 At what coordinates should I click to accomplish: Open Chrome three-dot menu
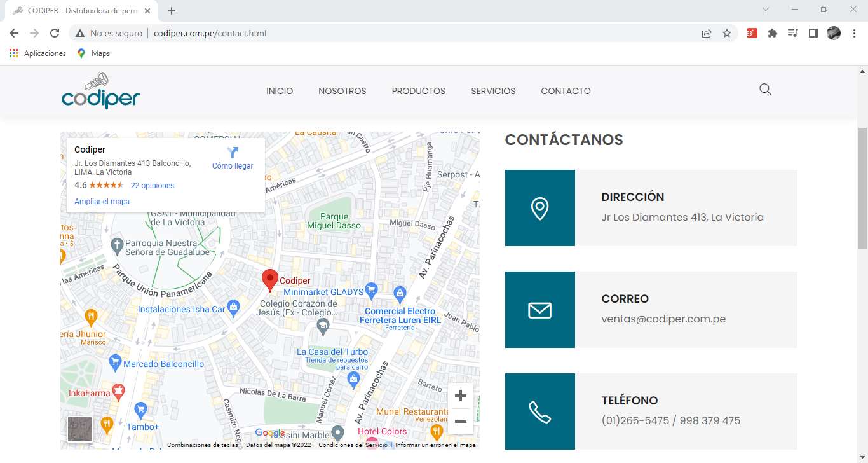pyautogui.click(x=854, y=33)
